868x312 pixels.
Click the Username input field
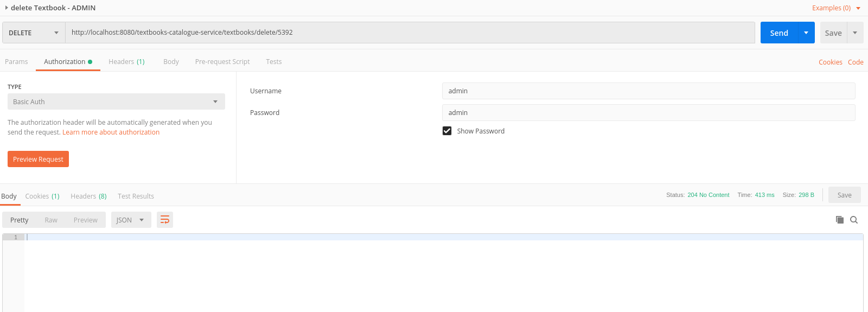[649, 91]
